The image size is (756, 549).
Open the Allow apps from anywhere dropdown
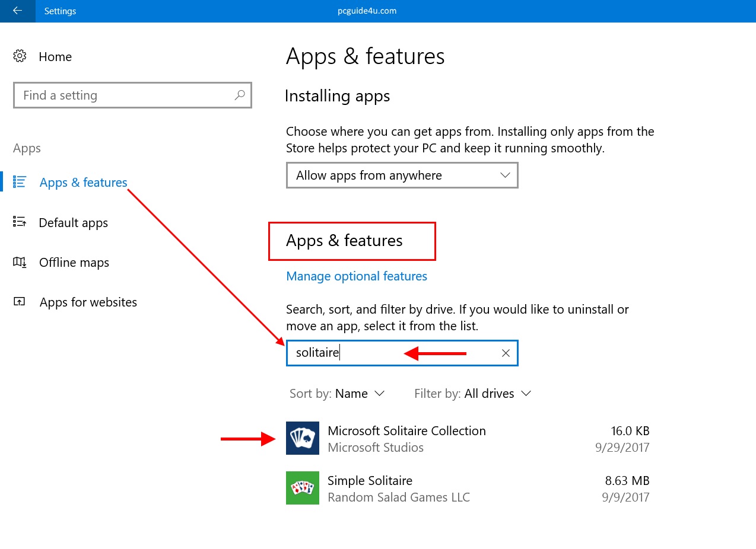402,175
